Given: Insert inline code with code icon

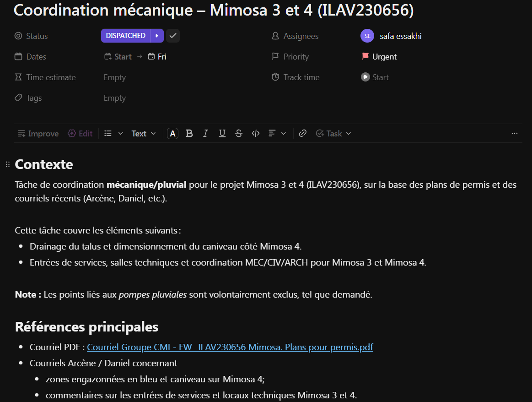Looking at the screenshot, I should click(x=256, y=134).
